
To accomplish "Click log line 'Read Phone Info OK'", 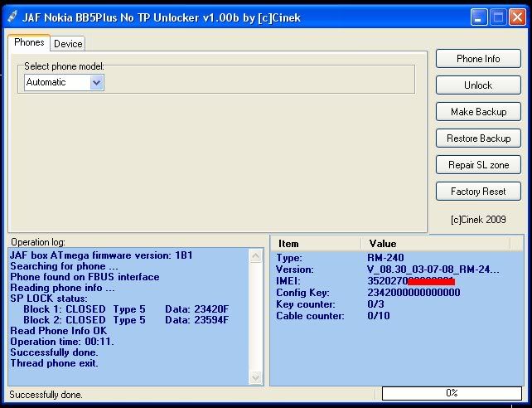I will 58,331.
